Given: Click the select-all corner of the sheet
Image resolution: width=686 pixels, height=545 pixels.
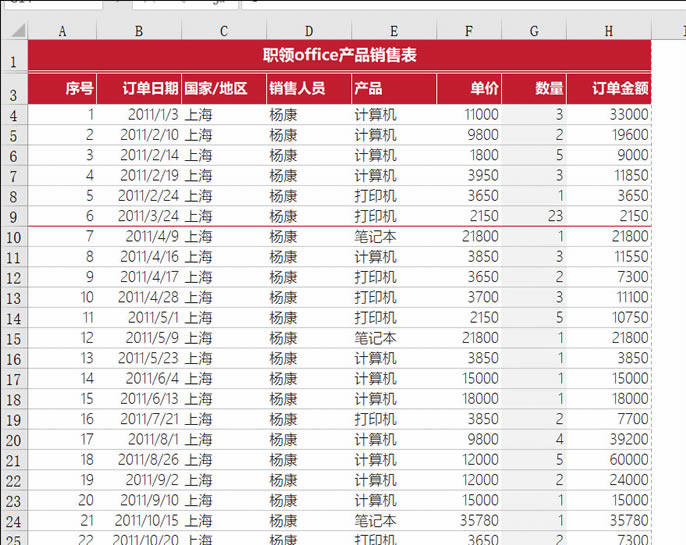Looking at the screenshot, I should tap(13, 31).
